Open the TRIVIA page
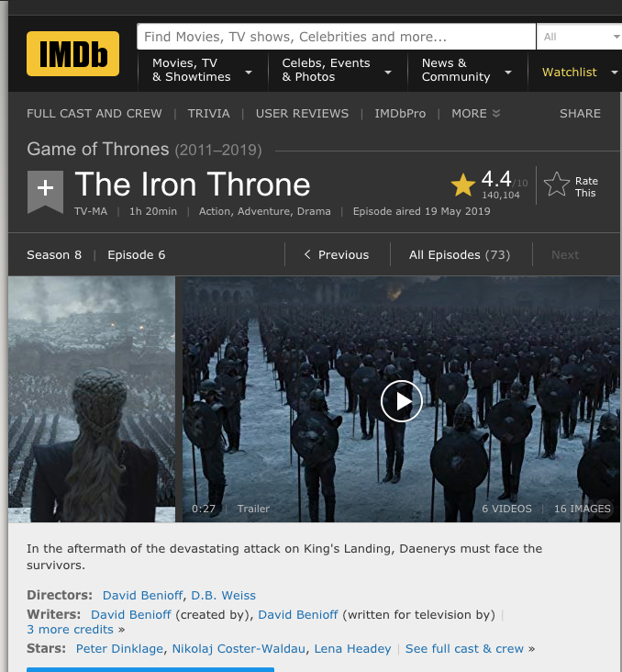This screenshot has height=672, width=622. click(x=208, y=114)
